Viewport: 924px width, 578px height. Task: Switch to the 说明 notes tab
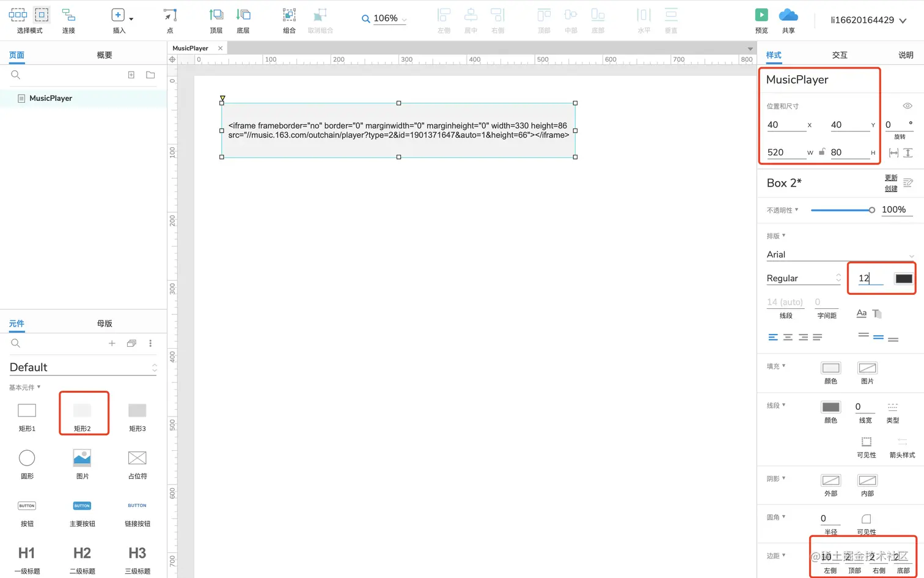[906, 55]
